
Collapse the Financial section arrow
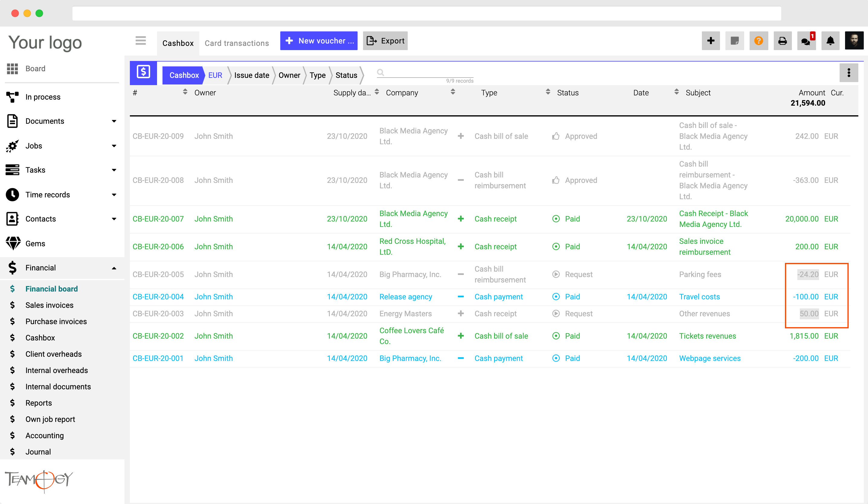coord(114,268)
